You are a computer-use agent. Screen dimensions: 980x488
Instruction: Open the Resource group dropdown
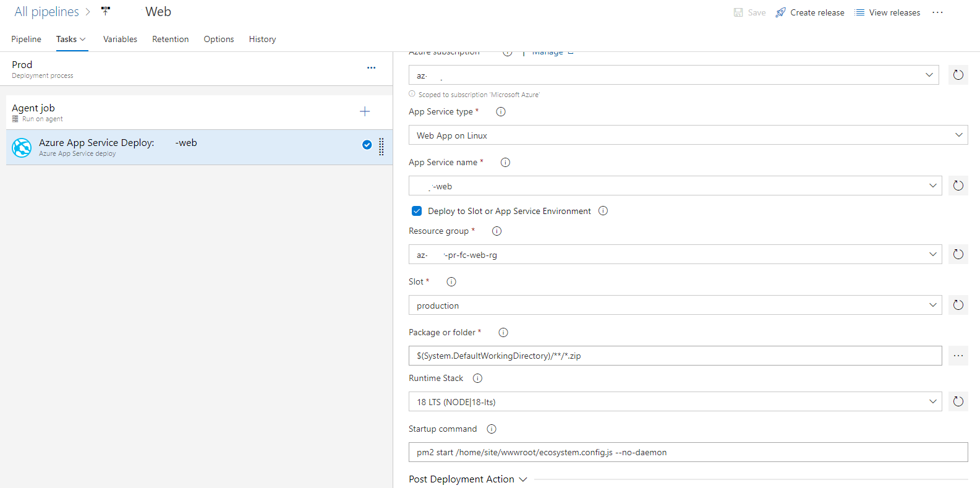coord(675,254)
